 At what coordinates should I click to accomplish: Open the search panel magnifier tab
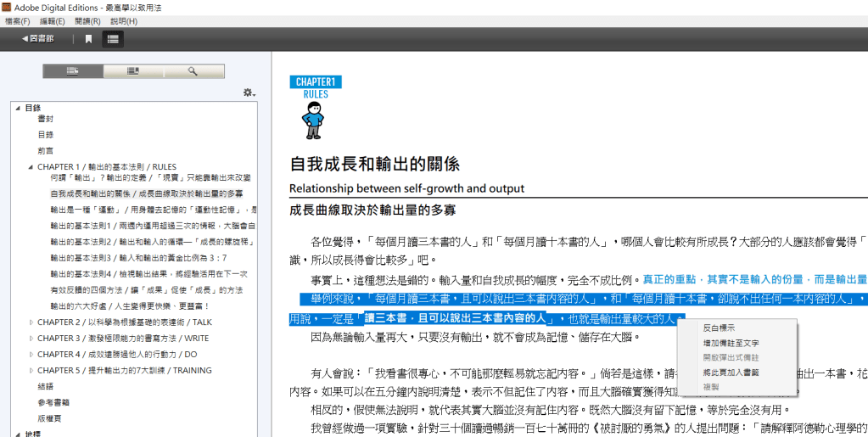(193, 71)
